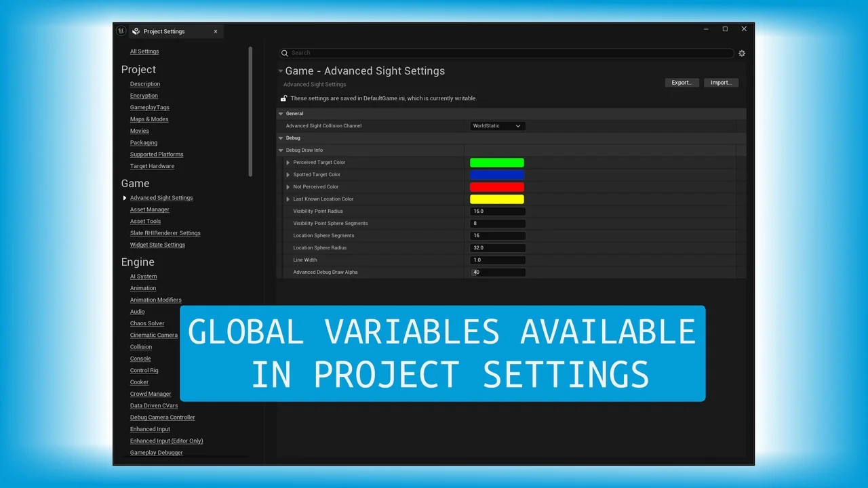The height and width of the screenshot is (488, 868).
Task: Click the Import button
Action: pos(721,83)
